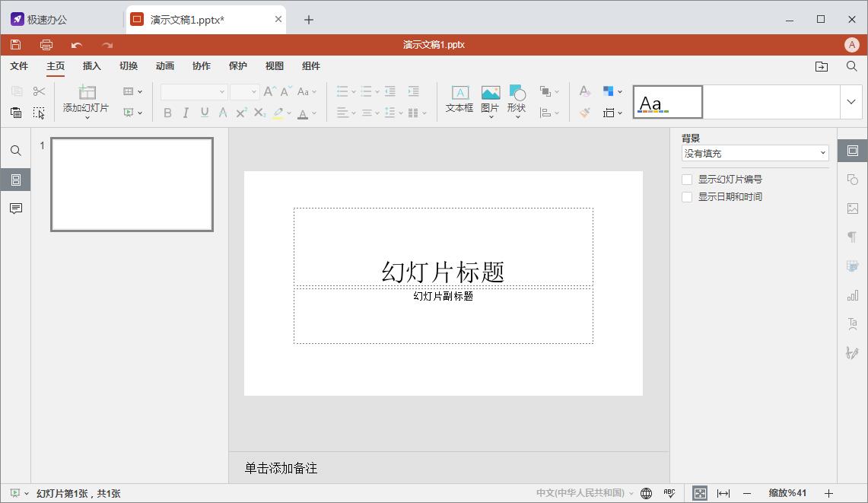
Task: Click the save icon in title bar
Action: (15, 45)
